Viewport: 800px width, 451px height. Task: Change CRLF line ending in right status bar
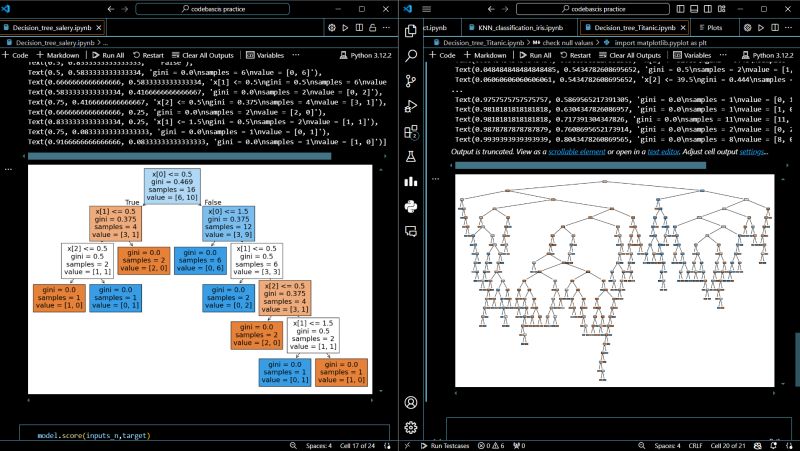[695, 445]
